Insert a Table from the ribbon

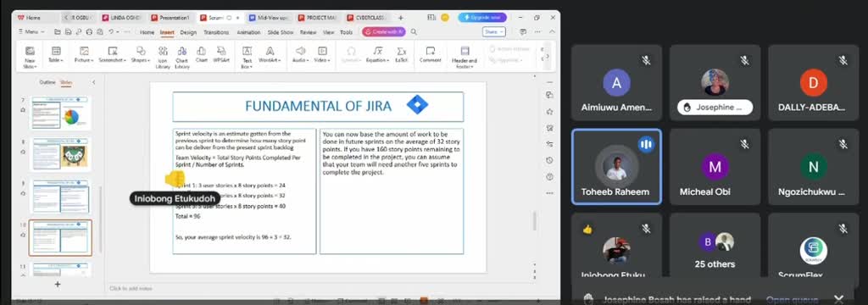pos(55,54)
